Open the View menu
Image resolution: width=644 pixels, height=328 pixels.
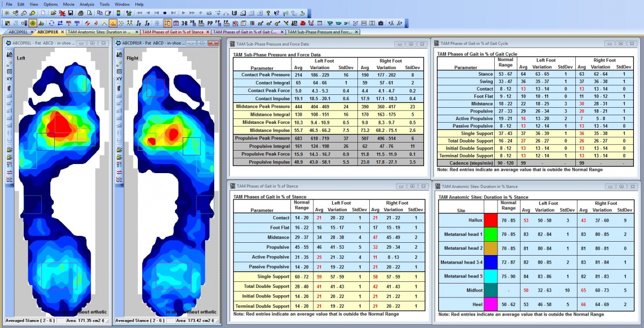click(34, 4)
